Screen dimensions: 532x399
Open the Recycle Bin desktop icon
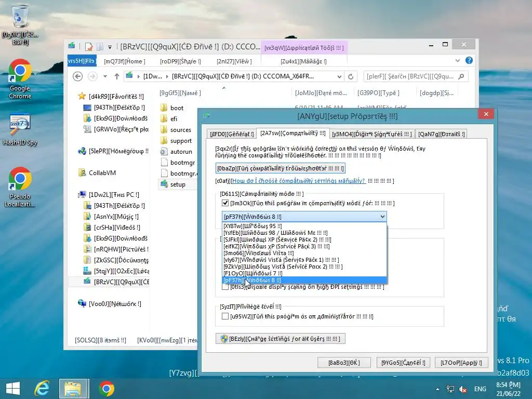[x=20, y=24]
